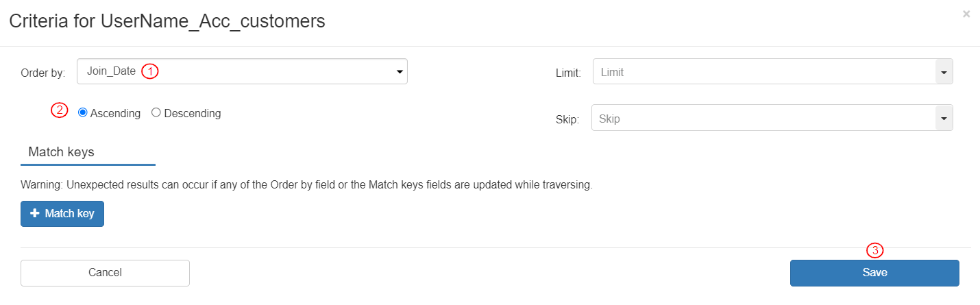Switch to the Match keys tab
The image size is (980, 305).
pyautogui.click(x=62, y=152)
